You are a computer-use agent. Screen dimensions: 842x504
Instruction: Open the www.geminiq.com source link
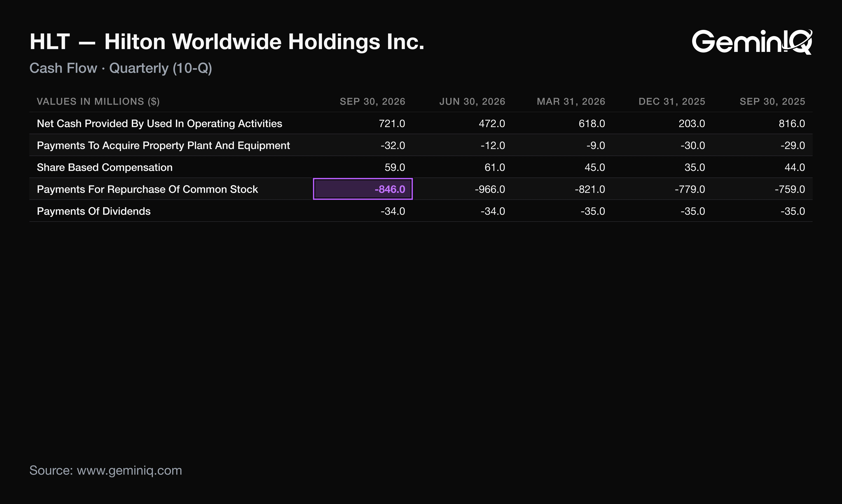coord(130,471)
